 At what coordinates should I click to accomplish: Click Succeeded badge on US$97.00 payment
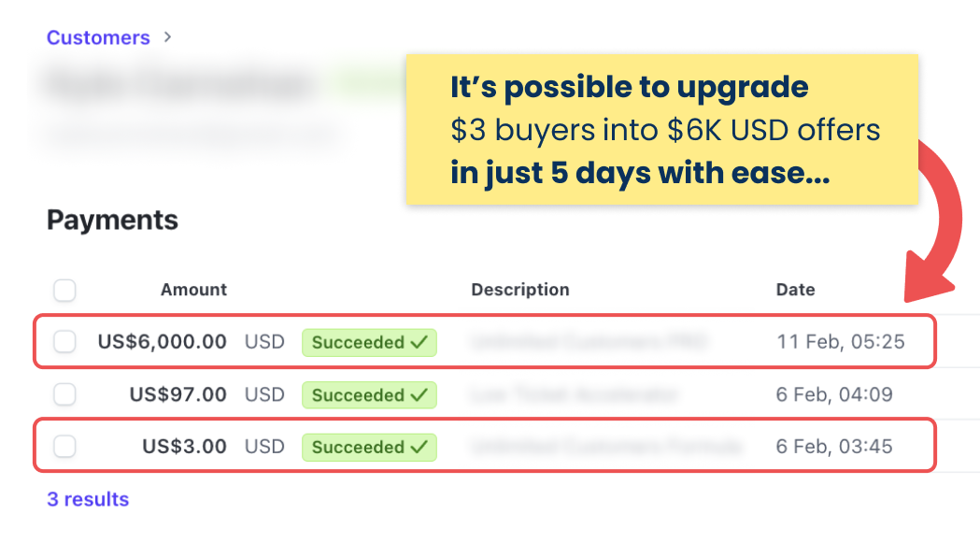pyautogui.click(x=369, y=395)
